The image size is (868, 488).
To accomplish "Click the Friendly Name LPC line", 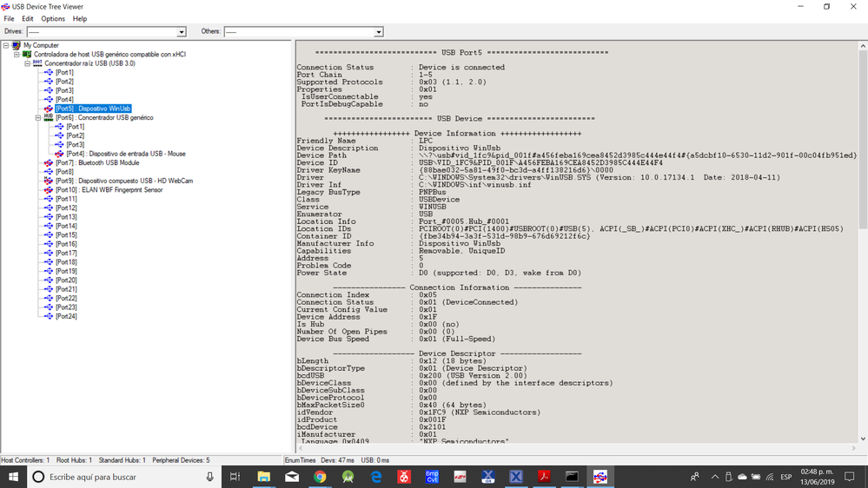I will (x=365, y=141).
